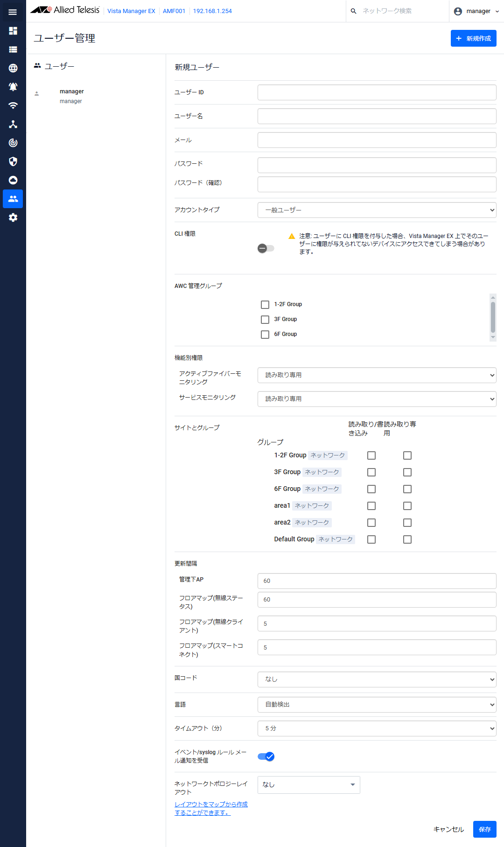Open the アカウントタイプ dropdown
The image size is (504, 847).
pos(377,210)
